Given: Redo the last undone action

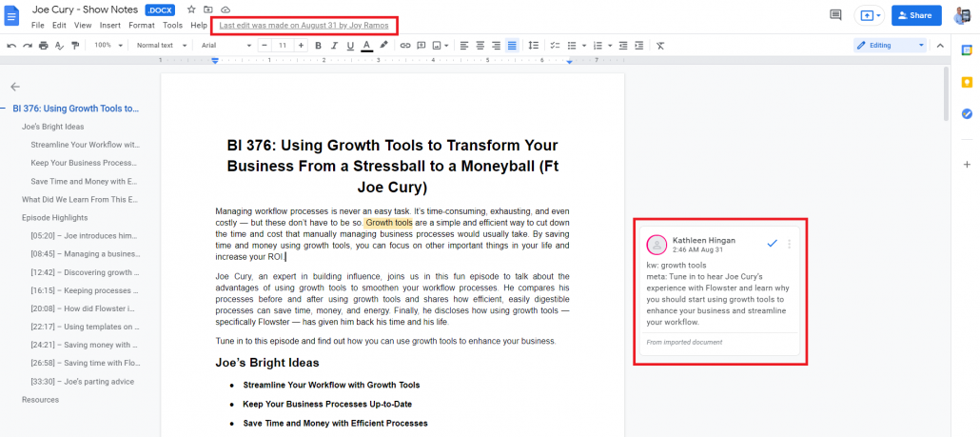Looking at the screenshot, I should coord(28,46).
